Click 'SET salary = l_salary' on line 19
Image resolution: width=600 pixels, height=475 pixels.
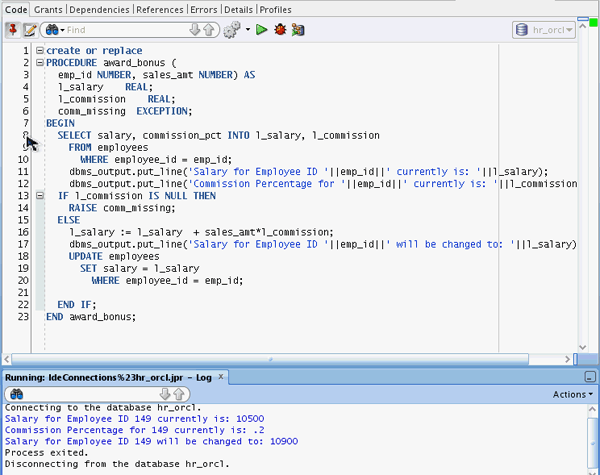point(140,268)
